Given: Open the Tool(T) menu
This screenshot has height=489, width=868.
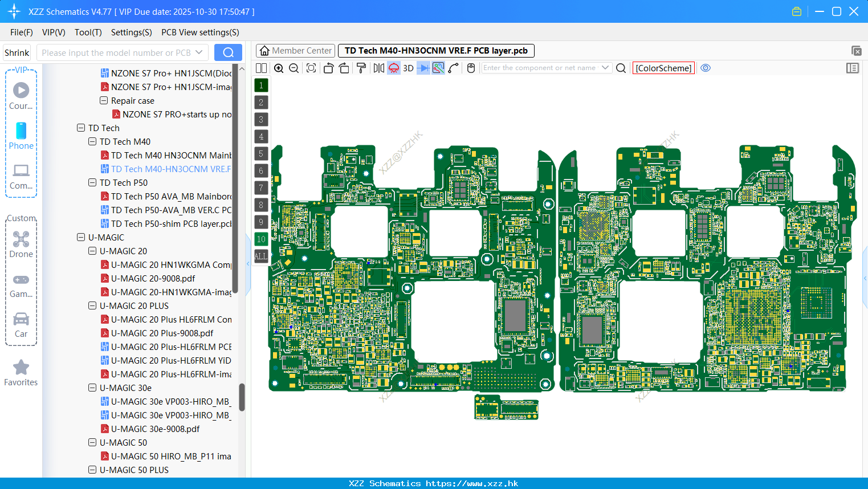Looking at the screenshot, I should pos(88,32).
